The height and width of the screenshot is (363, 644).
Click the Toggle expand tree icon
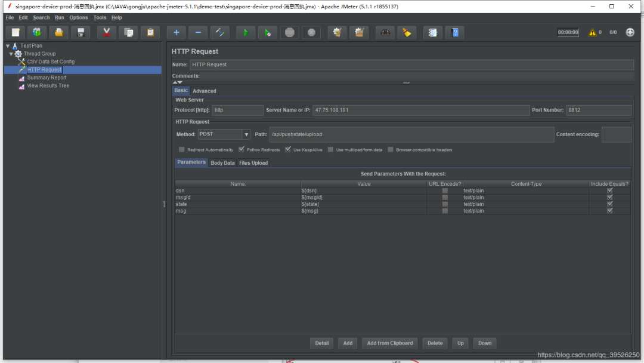point(220,32)
